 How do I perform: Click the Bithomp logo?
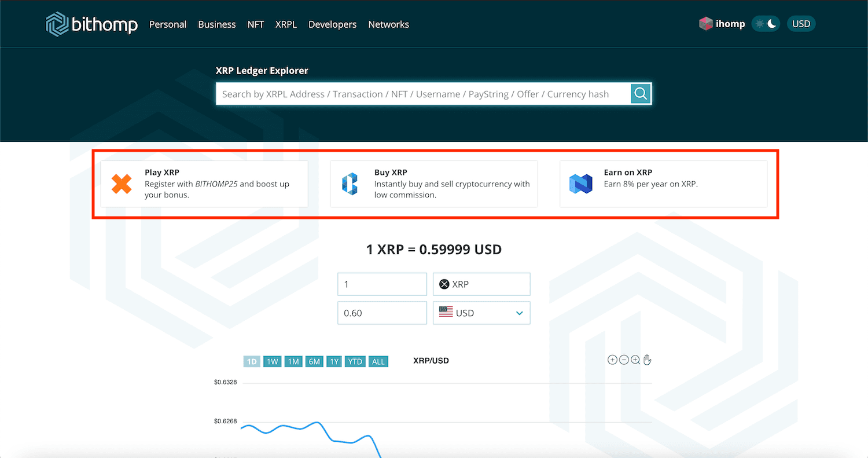click(x=91, y=24)
